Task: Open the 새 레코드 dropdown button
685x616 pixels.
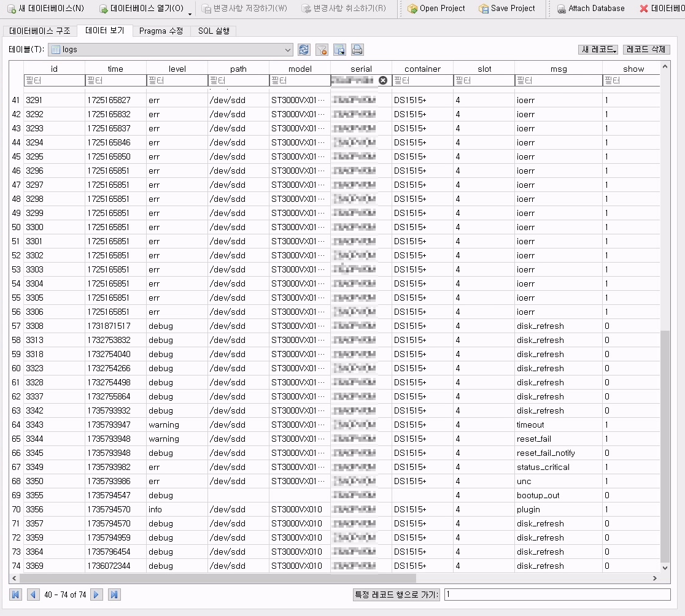Action: click(x=599, y=50)
